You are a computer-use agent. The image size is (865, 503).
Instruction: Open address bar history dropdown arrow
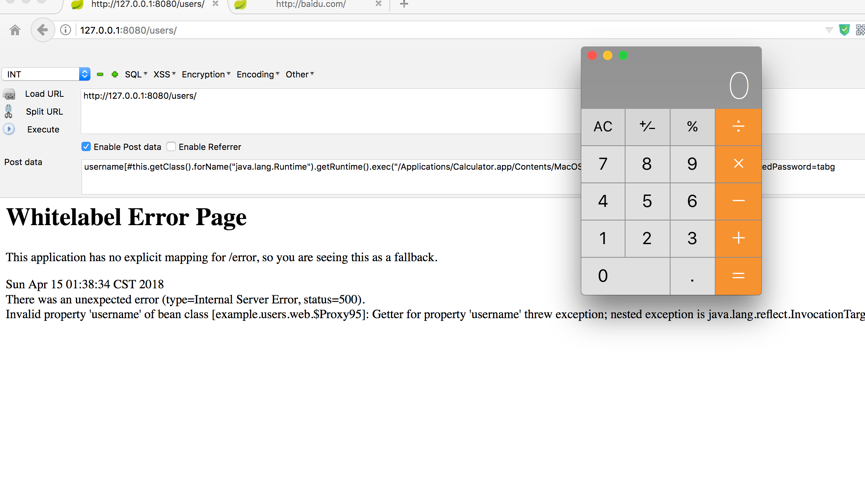829,30
